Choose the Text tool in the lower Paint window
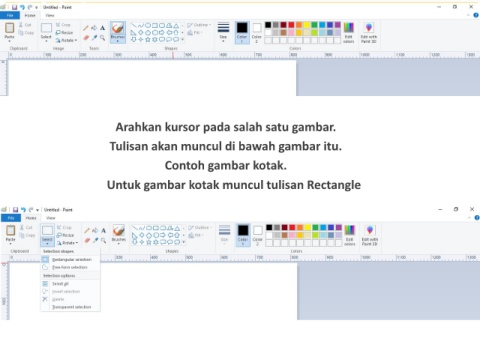Viewport: 480px width, 360px height. click(104, 230)
